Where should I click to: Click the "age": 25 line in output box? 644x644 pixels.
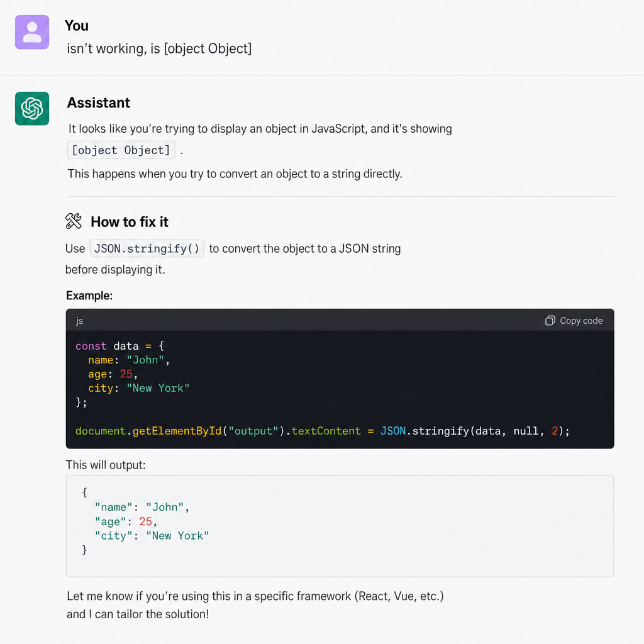point(126,521)
